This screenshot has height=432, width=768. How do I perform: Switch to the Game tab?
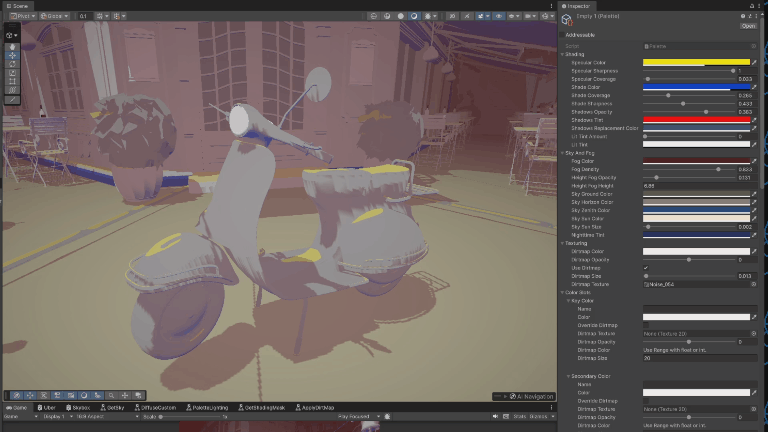[16, 408]
